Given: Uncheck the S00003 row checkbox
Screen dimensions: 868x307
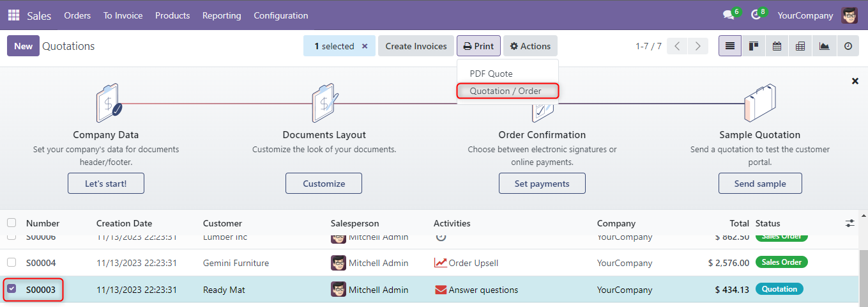Looking at the screenshot, I should (x=11, y=289).
